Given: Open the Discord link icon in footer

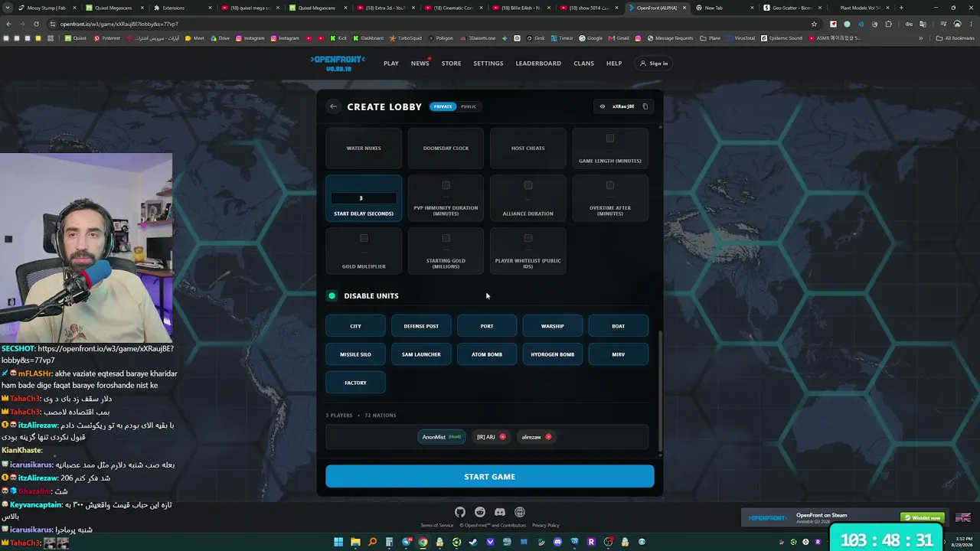Looking at the screenshot, I should coord(500,512).
